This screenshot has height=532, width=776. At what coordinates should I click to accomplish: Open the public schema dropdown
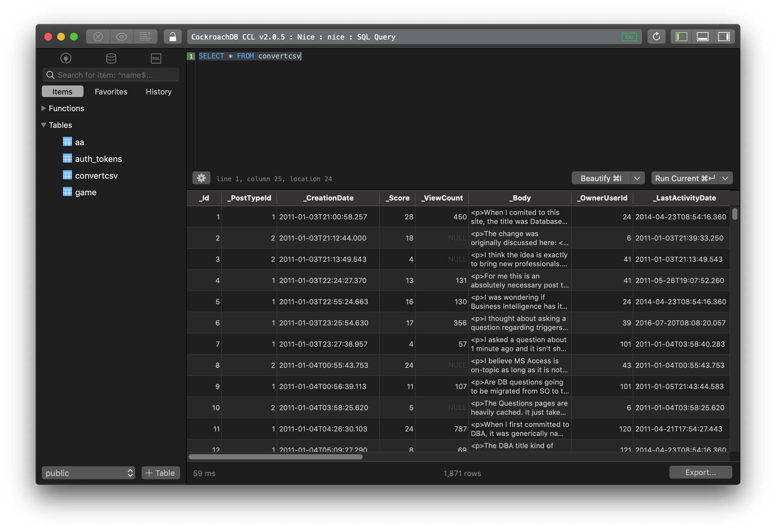click(x=88, y=473)
